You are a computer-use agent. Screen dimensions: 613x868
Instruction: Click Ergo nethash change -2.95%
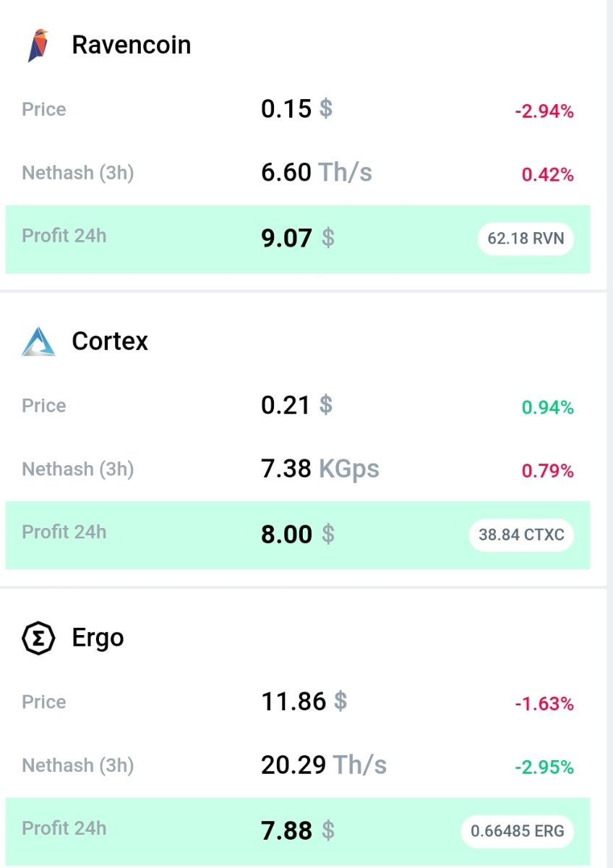pyautogui.click(x=544, y=767)
